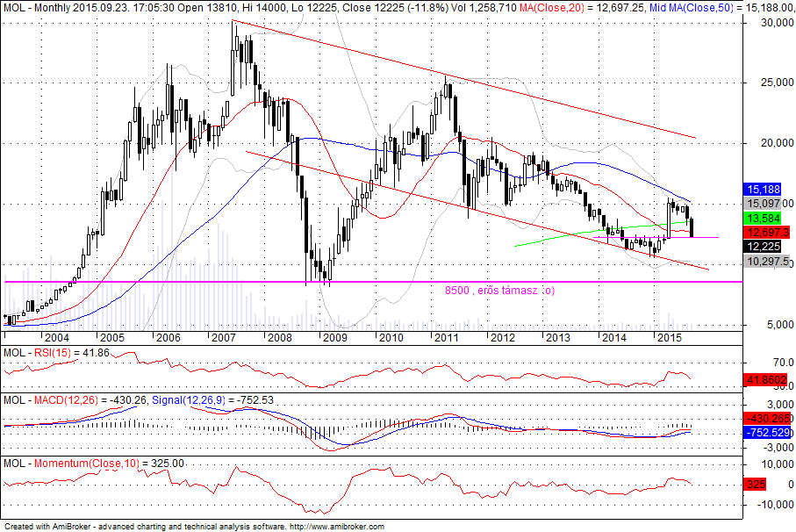Screen dimensions: 796x532
Task: Click the 5,000 price axis label
Action: pyautogui.click(x=779, y=324)
